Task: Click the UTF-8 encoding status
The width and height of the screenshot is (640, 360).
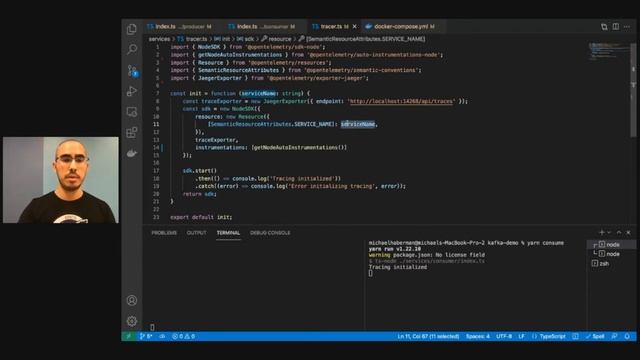Action: (504, 336)
